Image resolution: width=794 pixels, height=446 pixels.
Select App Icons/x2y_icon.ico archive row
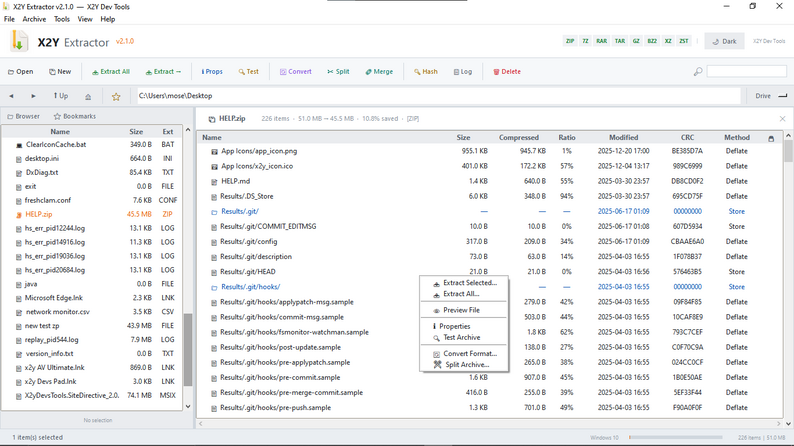[490, 166]
